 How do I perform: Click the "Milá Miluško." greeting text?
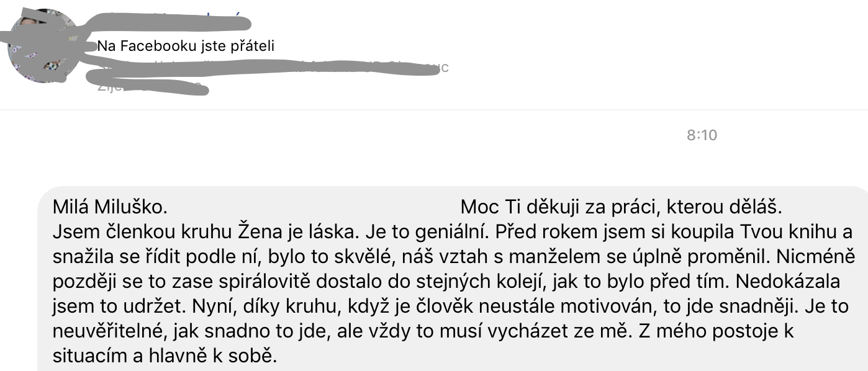point(111,207)
